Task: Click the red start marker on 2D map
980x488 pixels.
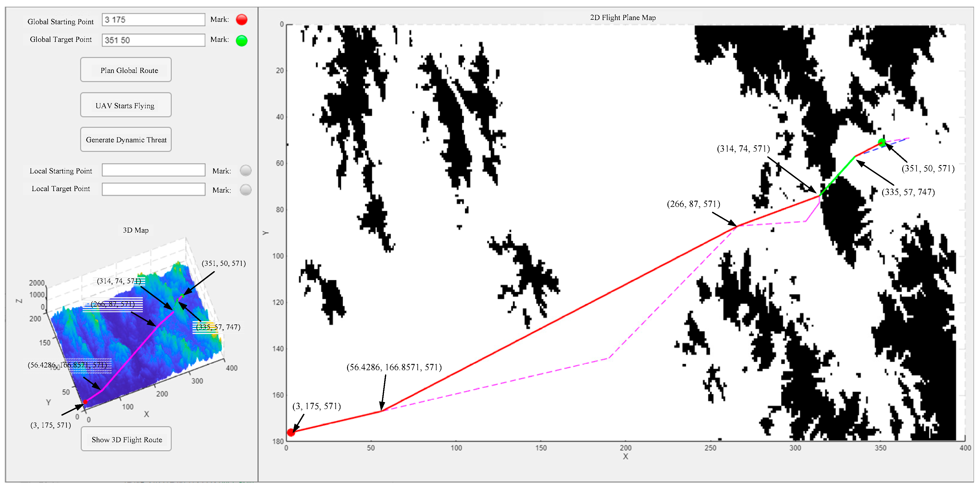Action: pos(291,432)
